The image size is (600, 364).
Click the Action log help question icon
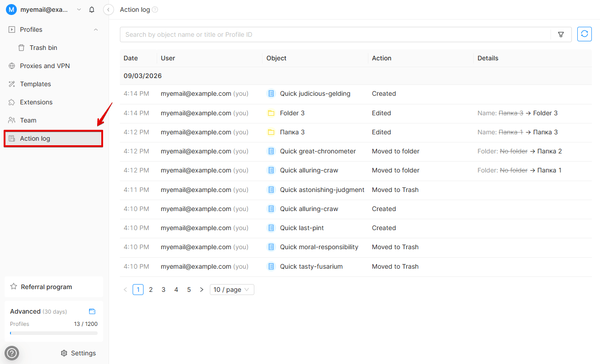click(x=155, y=10)
